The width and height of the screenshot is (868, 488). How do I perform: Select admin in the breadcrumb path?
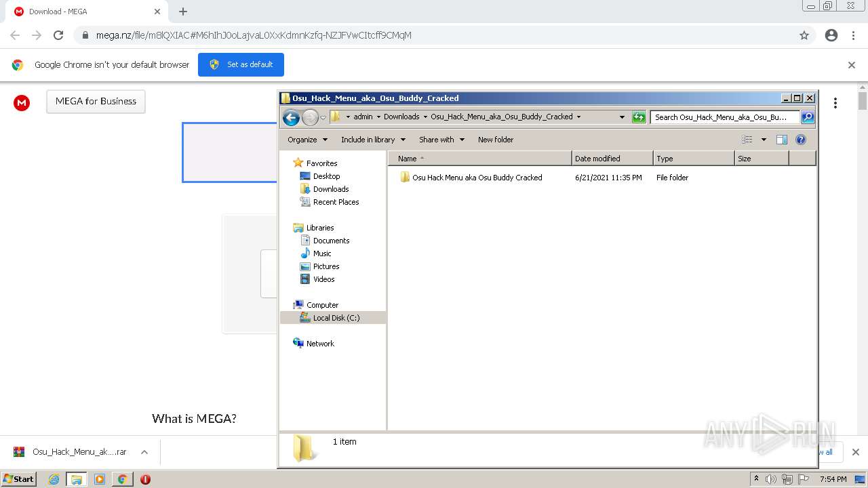click(x=363, y=117)
